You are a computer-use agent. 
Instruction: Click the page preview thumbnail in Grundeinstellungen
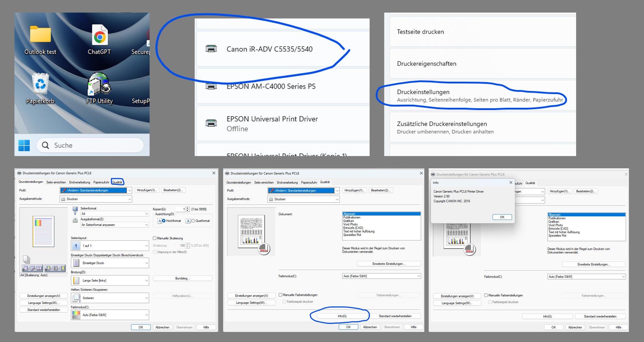(43, 231)
